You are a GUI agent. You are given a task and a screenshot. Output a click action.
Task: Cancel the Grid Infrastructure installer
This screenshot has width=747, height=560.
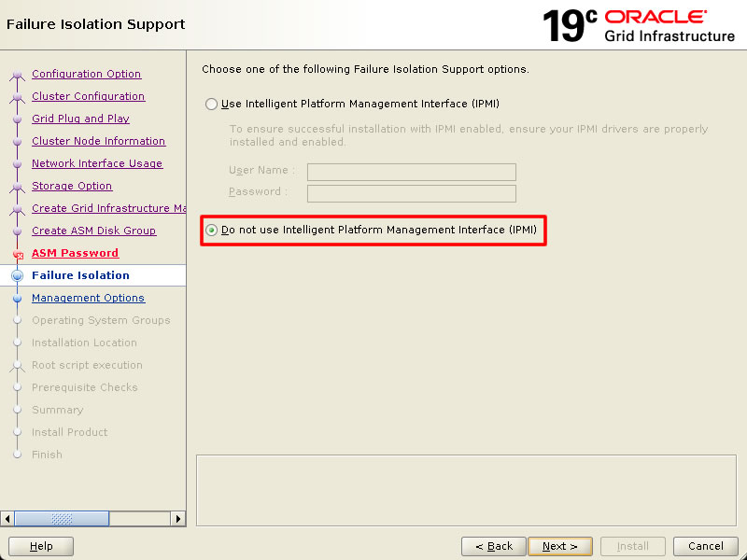706,546
